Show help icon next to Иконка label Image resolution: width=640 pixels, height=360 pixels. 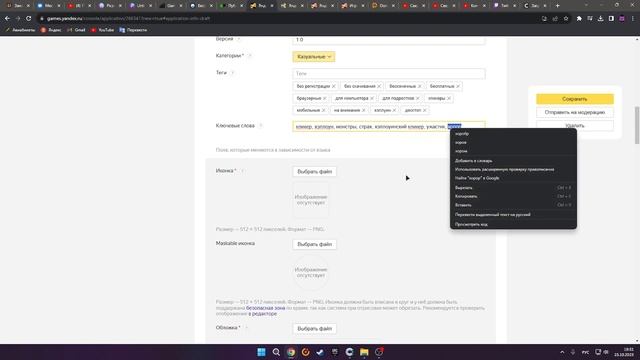coord(242,171)
